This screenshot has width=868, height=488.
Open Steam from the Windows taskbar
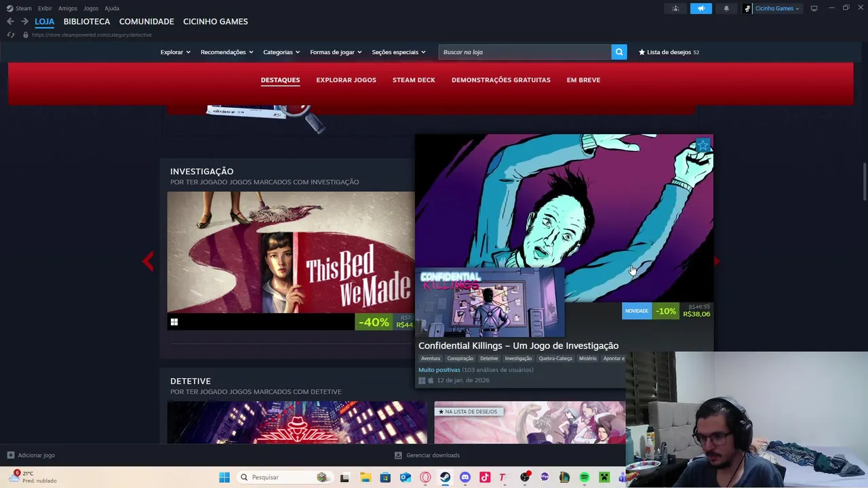click(x=445, y=477)
